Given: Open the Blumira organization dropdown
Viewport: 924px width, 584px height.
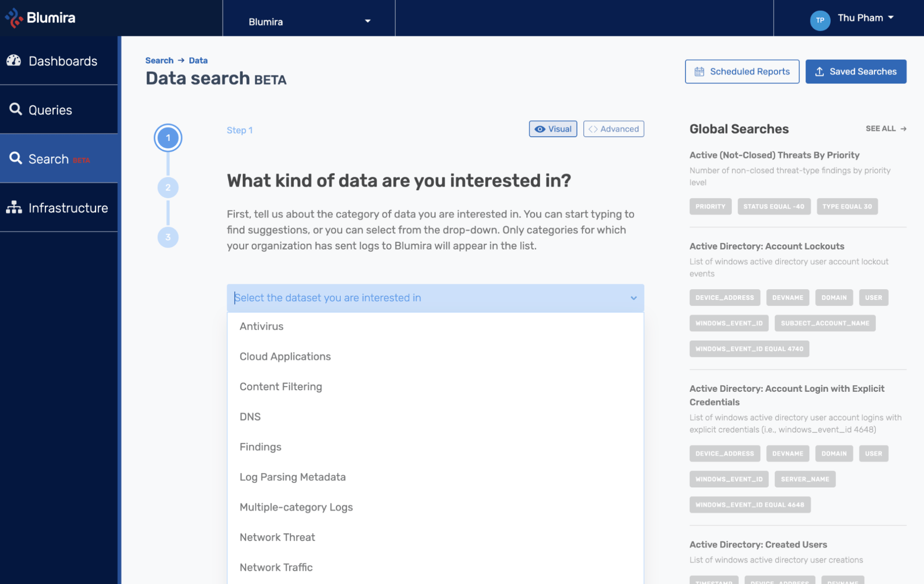Looking at the screenshot, I should [x=308, y=21].
